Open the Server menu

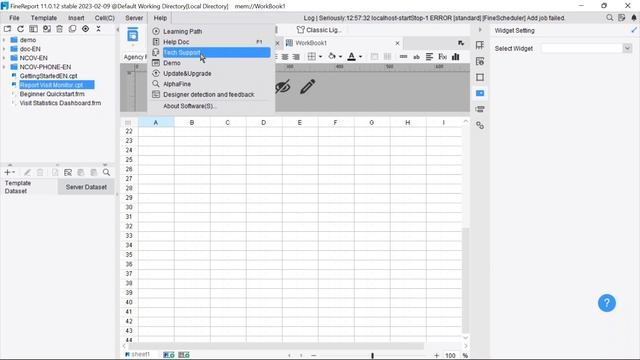coord(134,18)
